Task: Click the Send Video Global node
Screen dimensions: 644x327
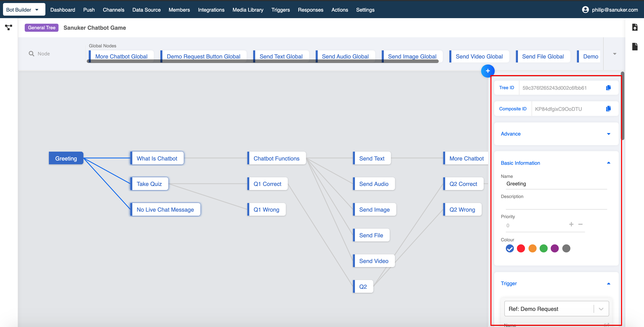Action: [x=479, y=56]
